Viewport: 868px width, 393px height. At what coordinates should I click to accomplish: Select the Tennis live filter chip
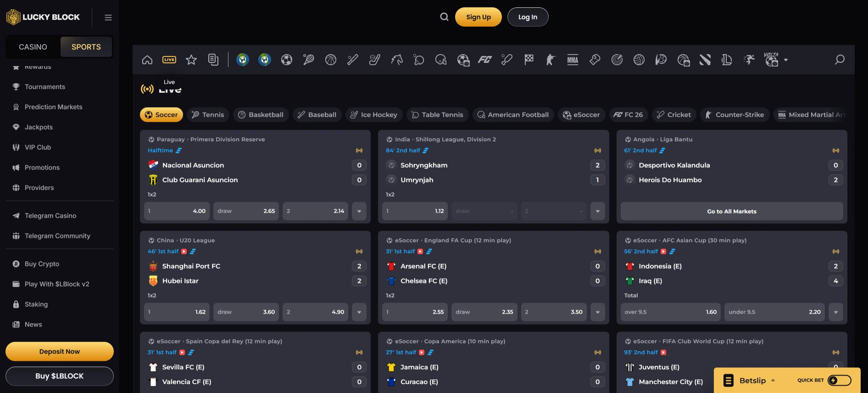click(x=208, y=115)
